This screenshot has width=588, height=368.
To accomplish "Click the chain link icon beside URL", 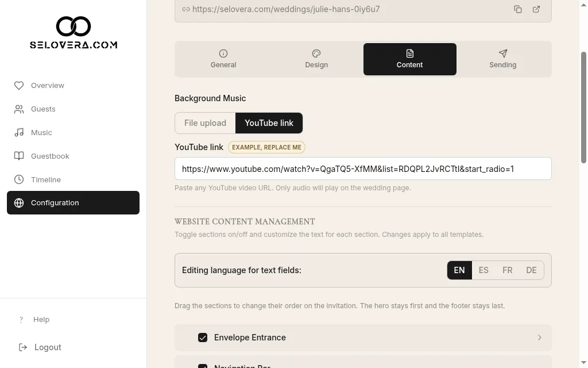I will [x=185, y=9].
